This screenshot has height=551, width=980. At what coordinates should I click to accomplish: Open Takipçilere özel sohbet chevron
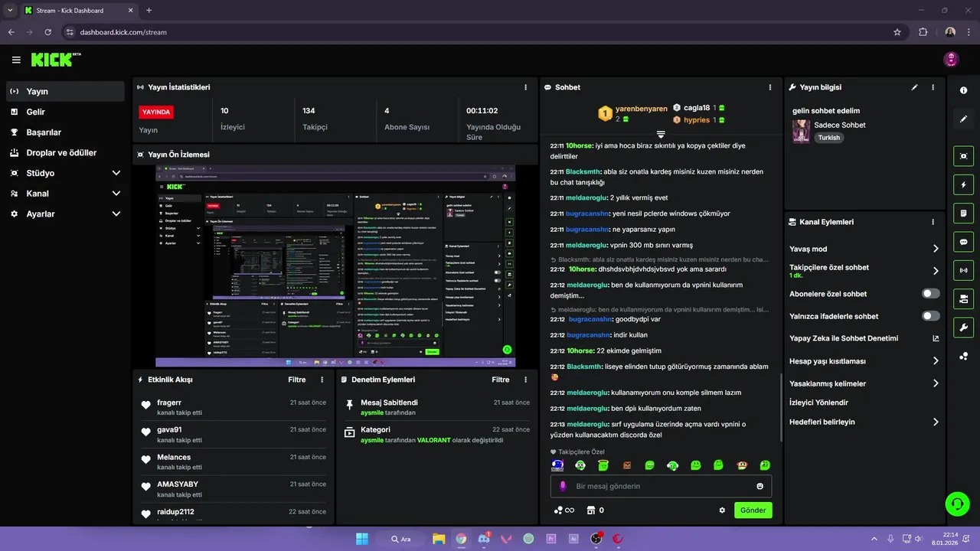tap(936, 271)
